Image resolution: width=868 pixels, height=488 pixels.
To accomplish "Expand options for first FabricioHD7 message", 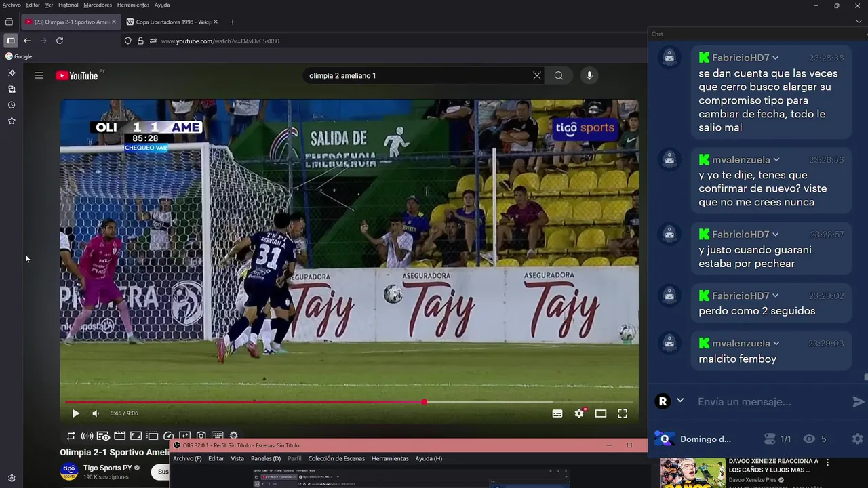I will pyautogui.click(x=775, y=58).
